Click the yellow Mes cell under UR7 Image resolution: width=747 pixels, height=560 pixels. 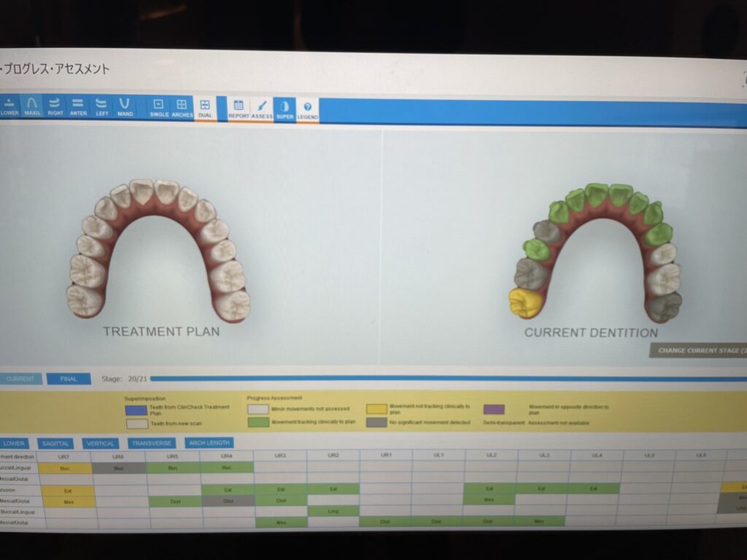(x=68, y=502)
